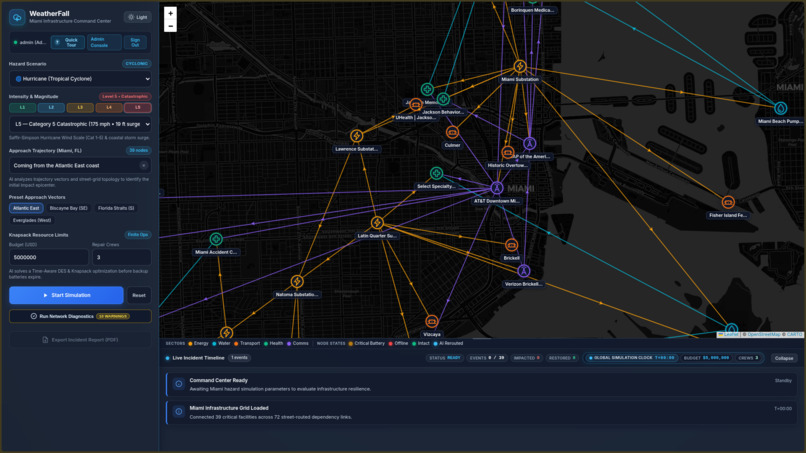The width and height of the screenshot is (806, 453).
Task: Click the Finite Ops badge
Action: point(138,234)
